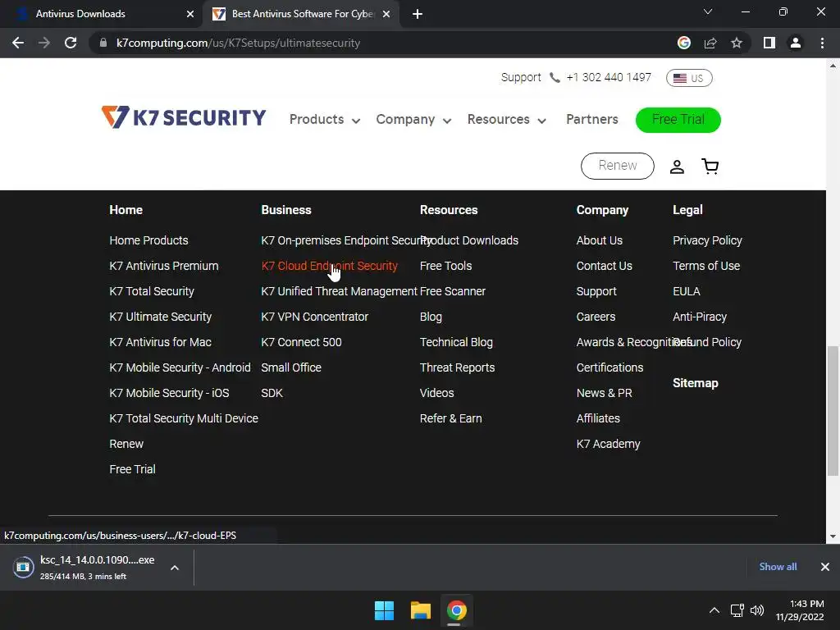Open File Explorer from taskbar

pos(421,610)
